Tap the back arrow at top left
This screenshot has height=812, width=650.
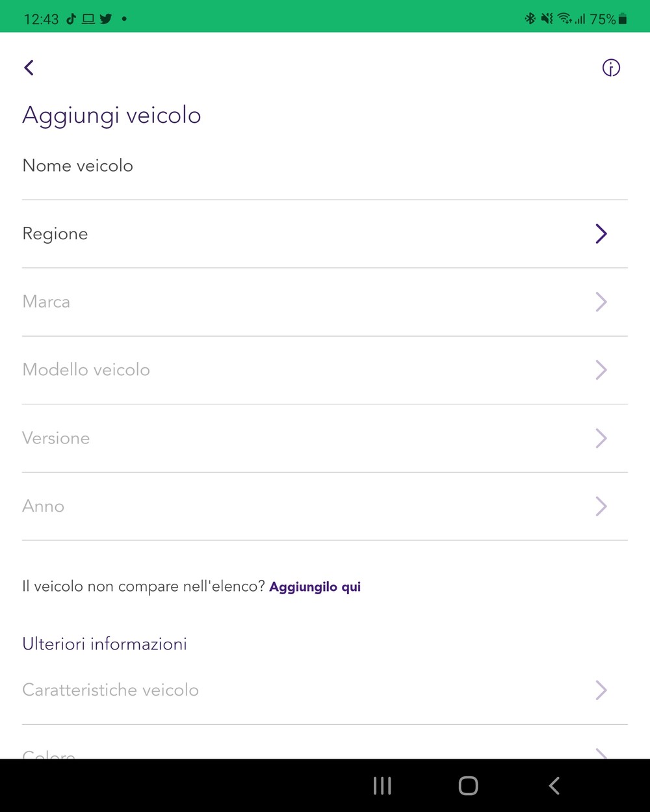tap(29, 68)
